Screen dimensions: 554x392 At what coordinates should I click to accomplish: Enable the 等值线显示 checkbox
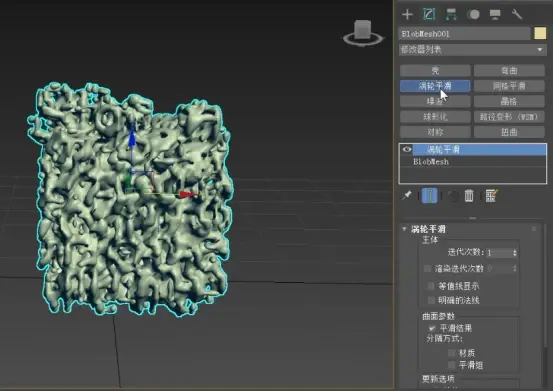(x=431, y=286)
